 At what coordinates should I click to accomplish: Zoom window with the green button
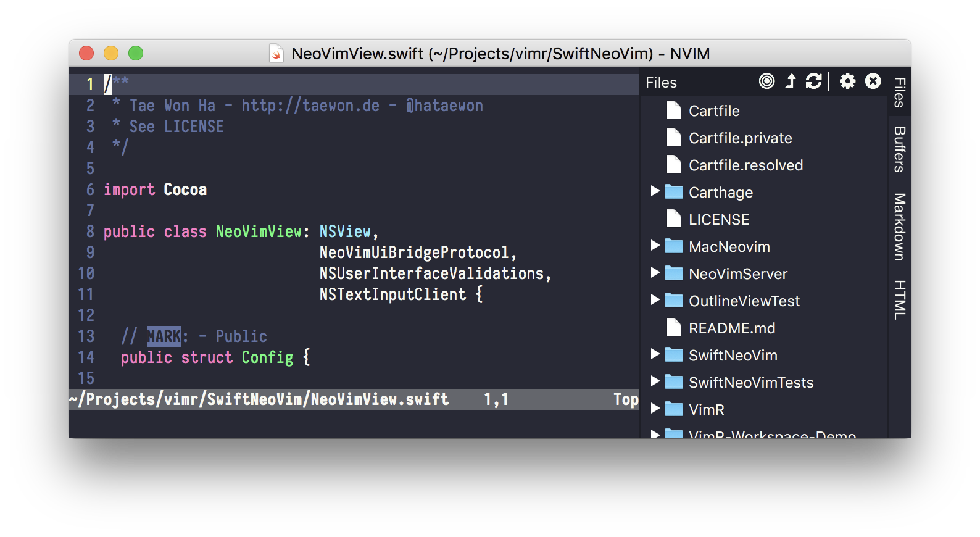tap(136, 53)
